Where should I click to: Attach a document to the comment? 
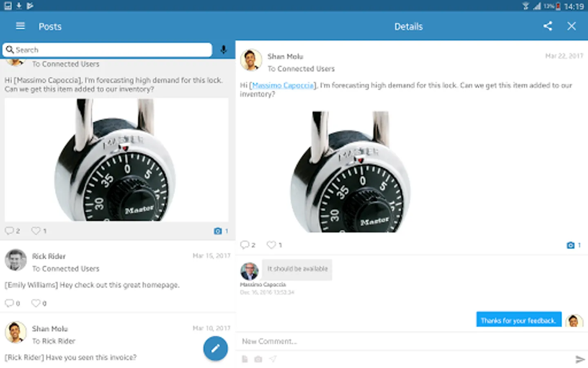point(245,359)
